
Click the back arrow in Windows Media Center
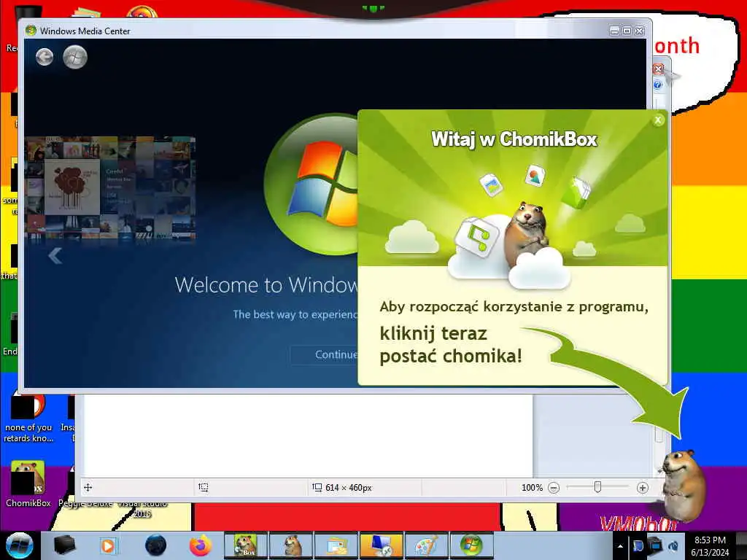[44, 58]
